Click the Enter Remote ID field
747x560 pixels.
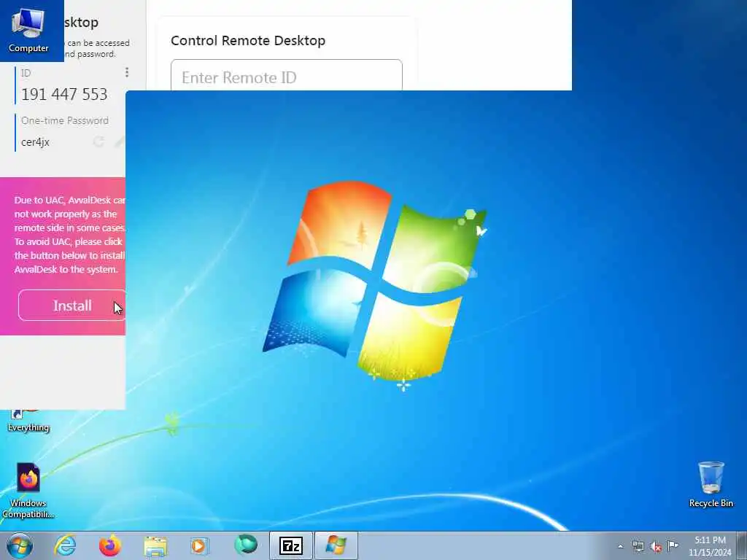[x=286, y=75]
